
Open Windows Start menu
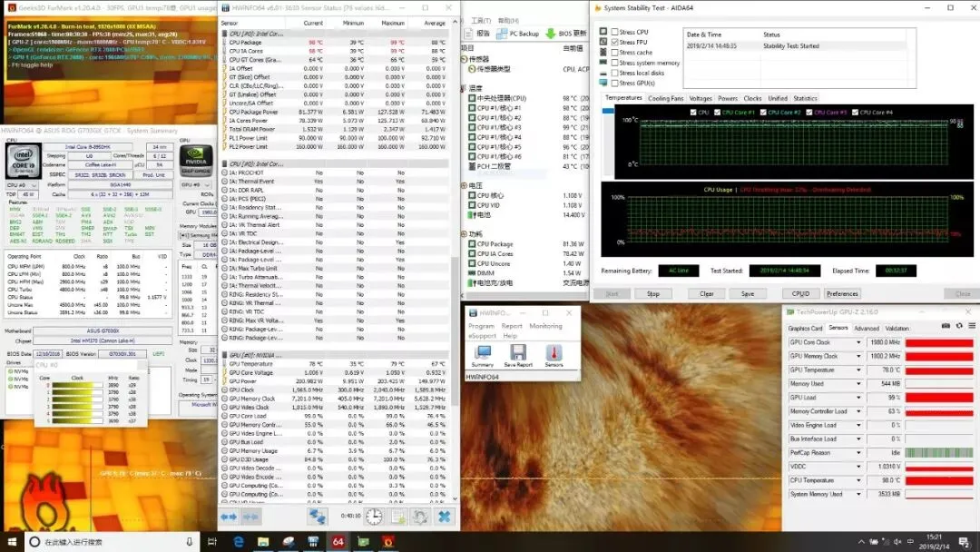[x=12, y=541]
